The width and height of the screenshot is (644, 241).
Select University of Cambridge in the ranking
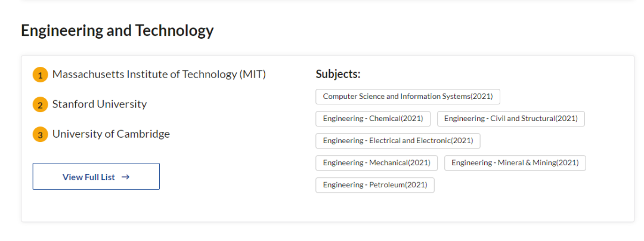pos(111,134)
